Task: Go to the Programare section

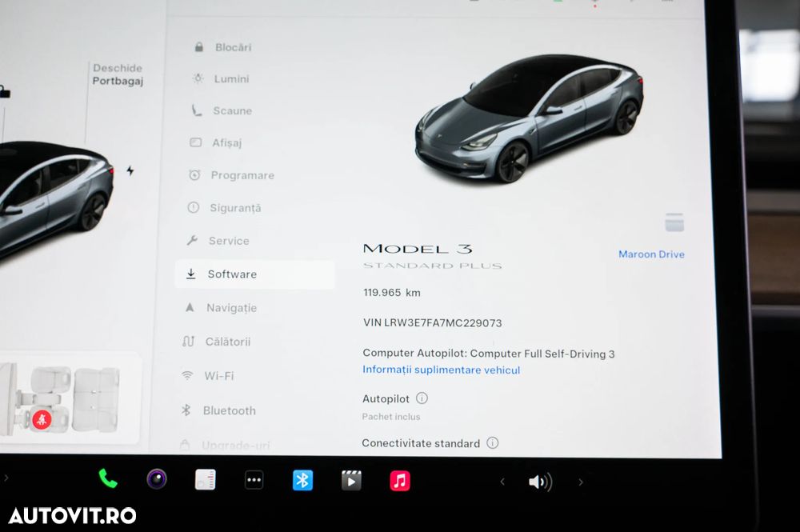Action: pyautogui.click(x=231, y=175)
